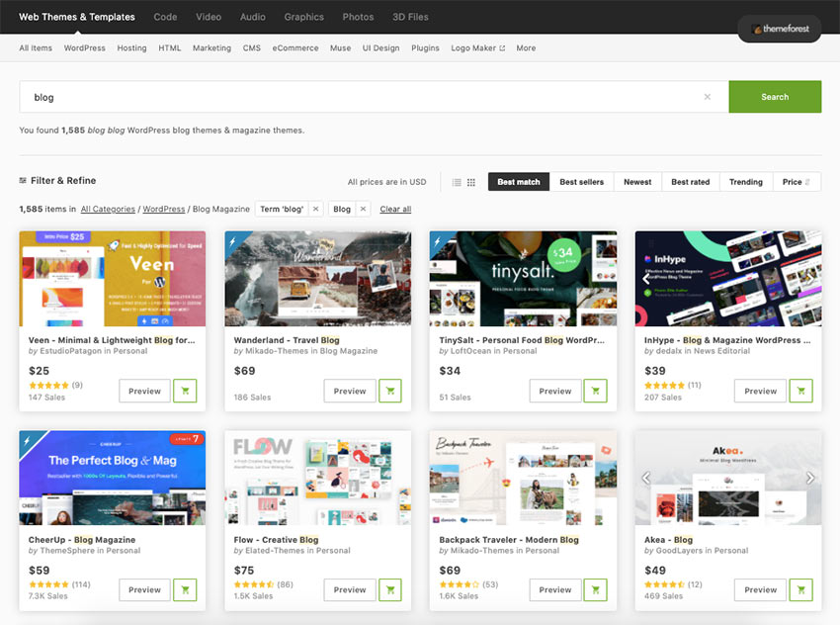
Task: Show previous image on Akea thumbnail
Action: pos(646,478)
